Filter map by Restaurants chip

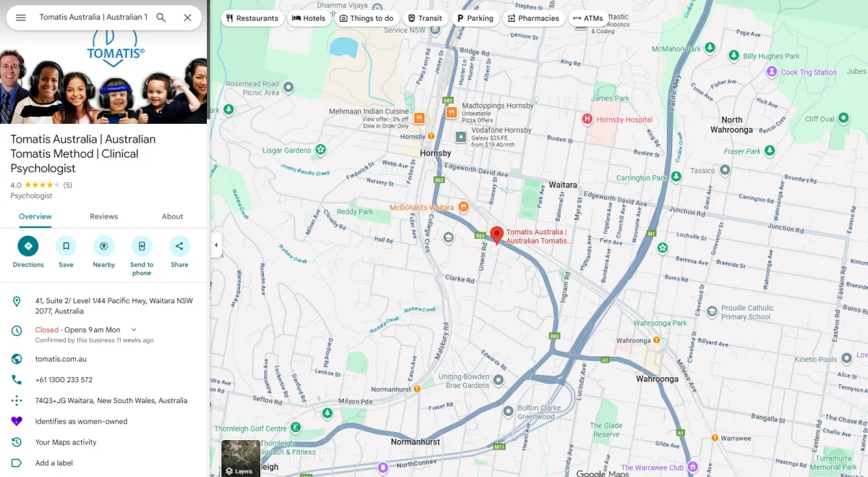(x=252, y=18)
